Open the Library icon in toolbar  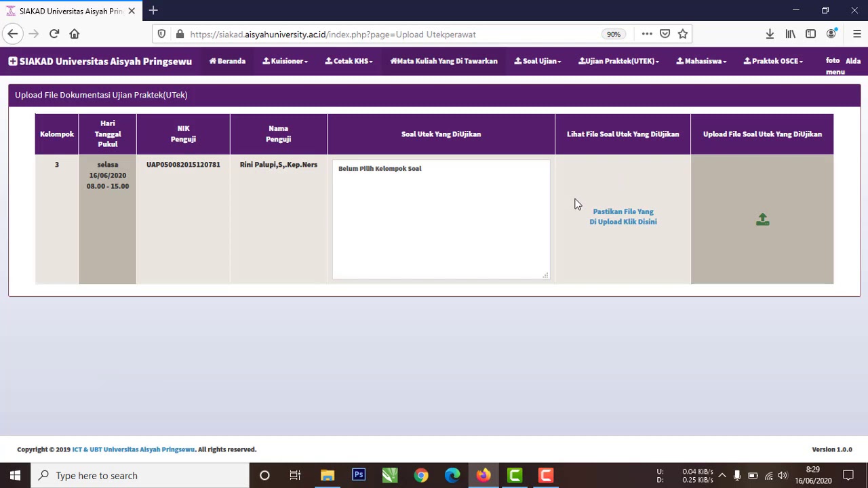point(791,34)
